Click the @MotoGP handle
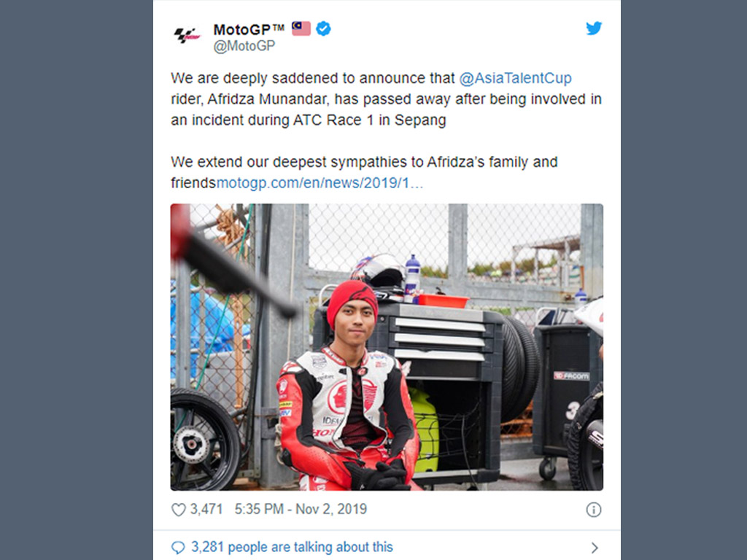 point(244,46)
